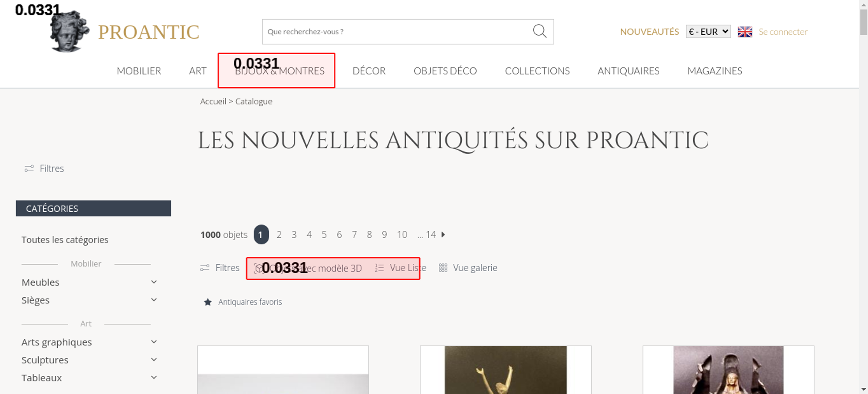Go to page 5
Screen dimensions: 868x394
coord(324,235)
